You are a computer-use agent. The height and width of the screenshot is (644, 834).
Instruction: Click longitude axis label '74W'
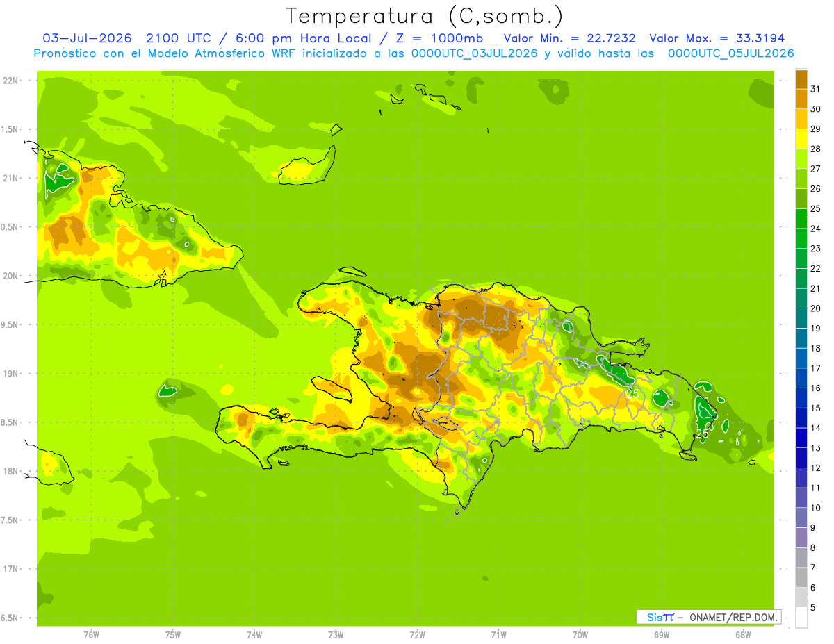pos(254,635)
